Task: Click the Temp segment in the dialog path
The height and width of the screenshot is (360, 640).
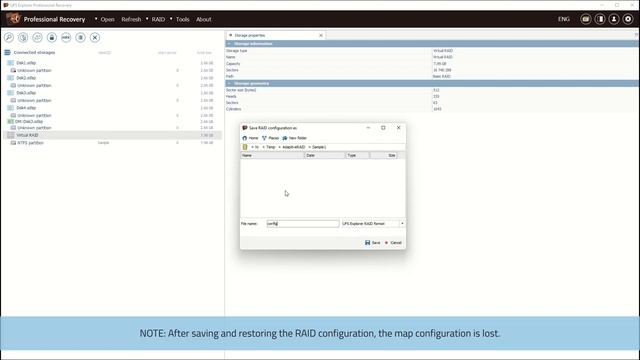Action: coord(271,147)
